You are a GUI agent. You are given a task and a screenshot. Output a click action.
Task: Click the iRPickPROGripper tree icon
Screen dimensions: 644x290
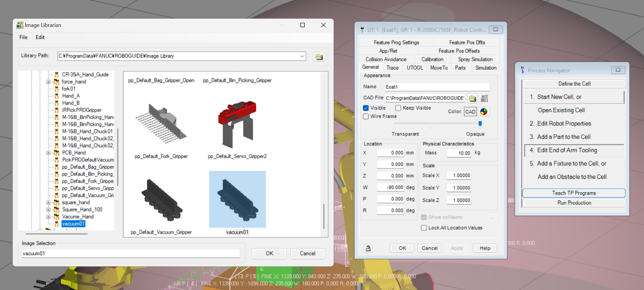(57, 110)
